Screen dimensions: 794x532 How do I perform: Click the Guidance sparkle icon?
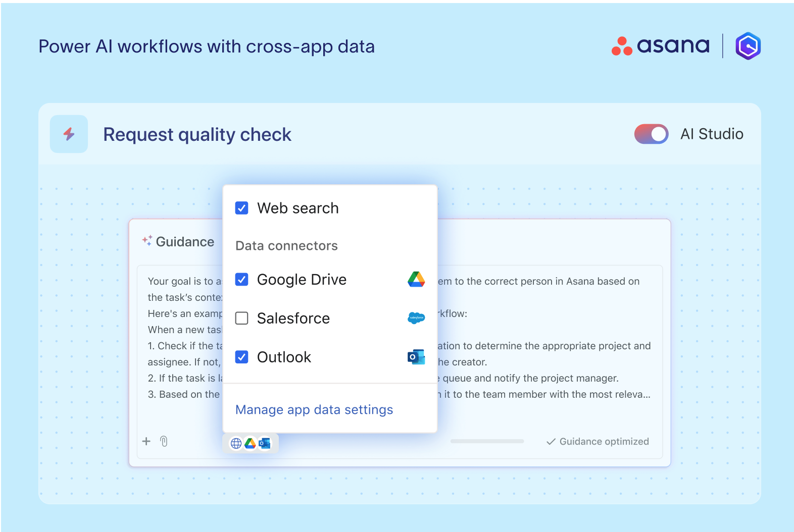pos(147,240)
